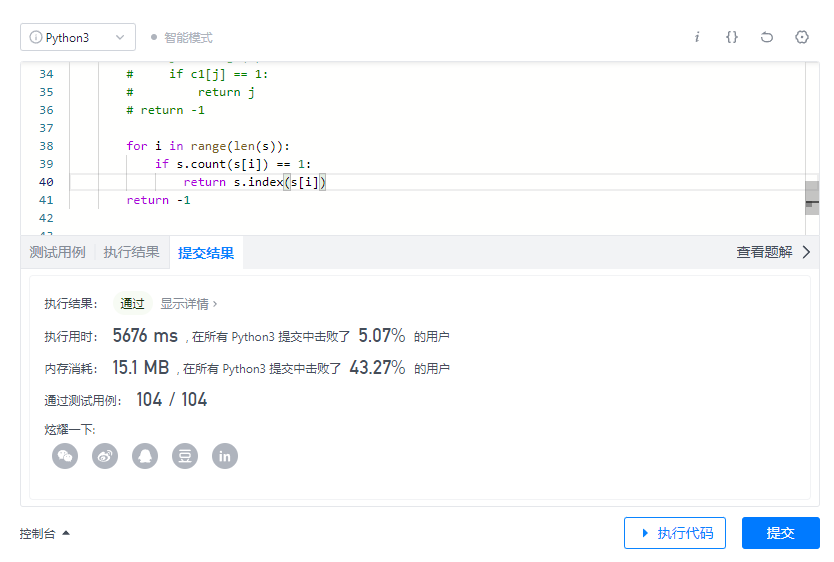Share result via LinkedIn icon
Viewport: 834px width, 562px height.
(225, 456)
